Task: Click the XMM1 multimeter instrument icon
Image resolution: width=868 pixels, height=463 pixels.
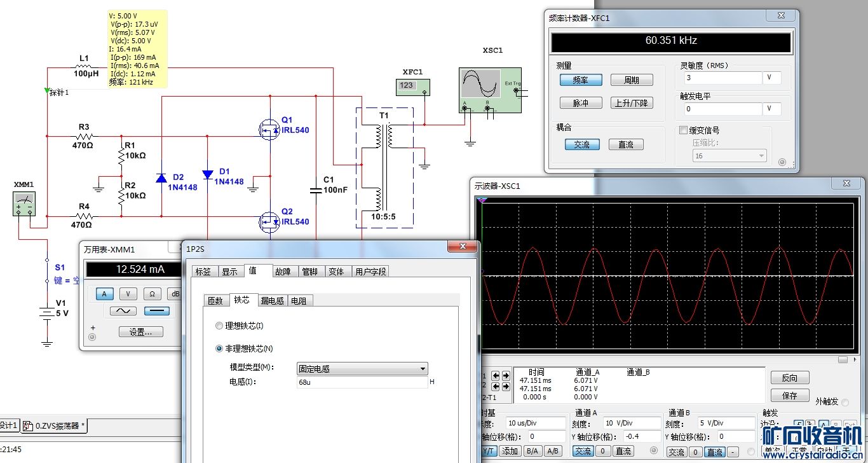Action: [x=24, y=204]
